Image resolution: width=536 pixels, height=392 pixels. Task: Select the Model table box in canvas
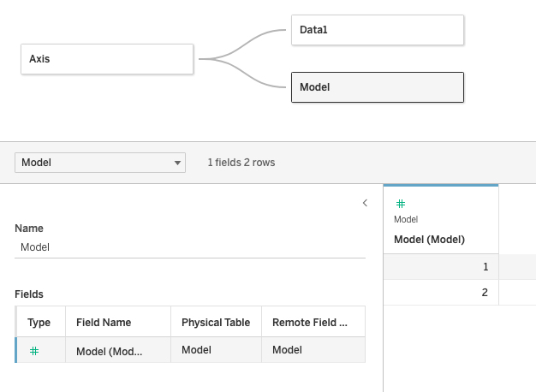[x=378, y=87]
